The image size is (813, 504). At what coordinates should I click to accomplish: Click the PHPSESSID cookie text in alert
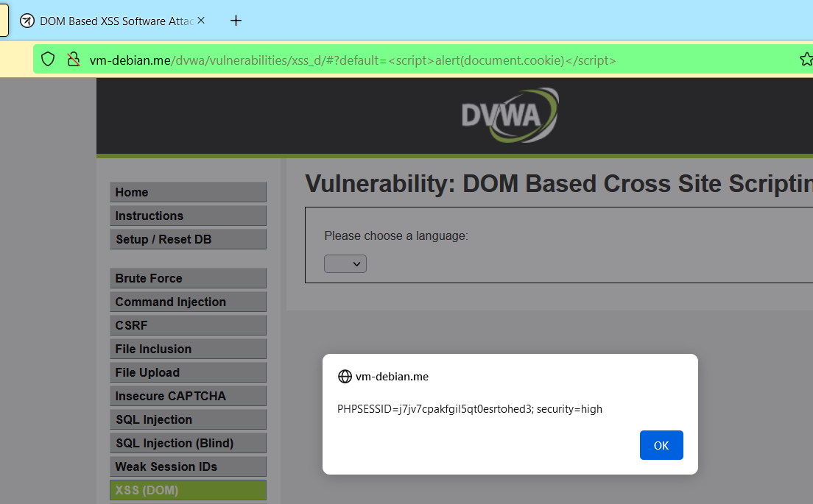(x=470, y=409)
